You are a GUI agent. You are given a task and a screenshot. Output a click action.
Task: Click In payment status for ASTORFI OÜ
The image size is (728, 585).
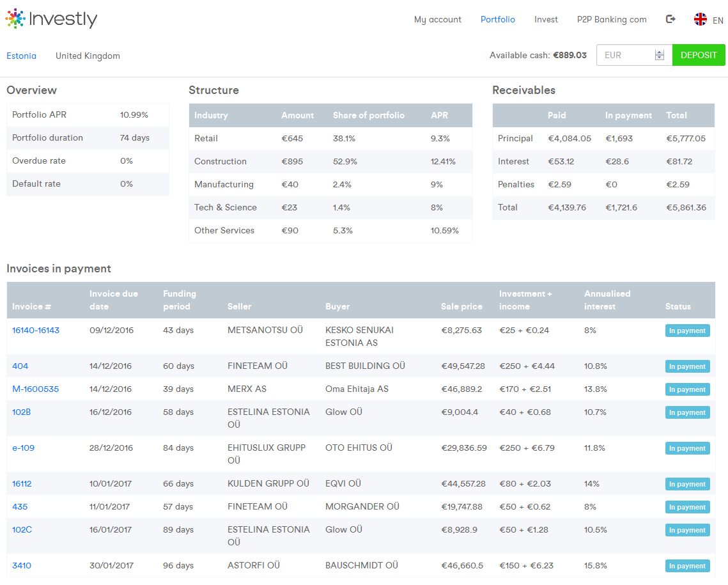click(687, 566)
